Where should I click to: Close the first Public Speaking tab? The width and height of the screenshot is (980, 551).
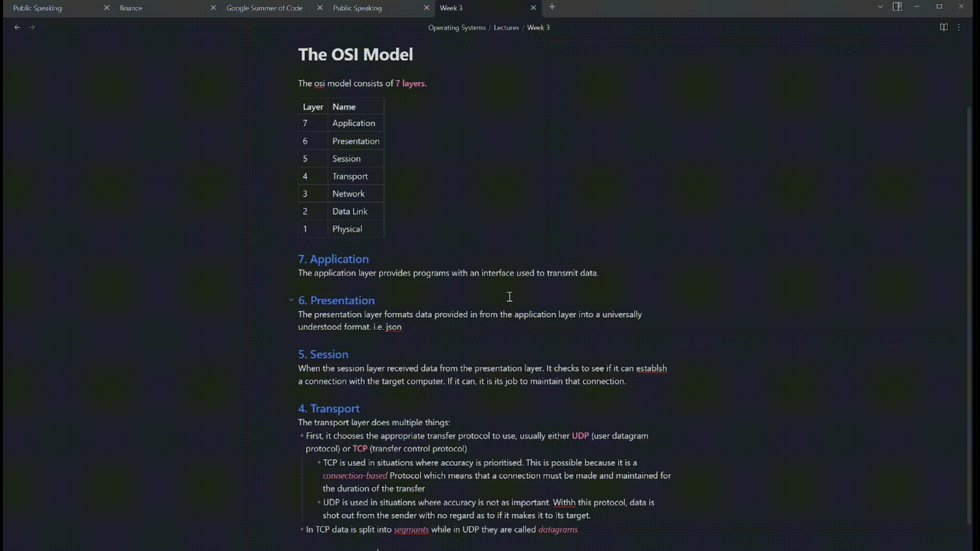(x=107, y=8)
